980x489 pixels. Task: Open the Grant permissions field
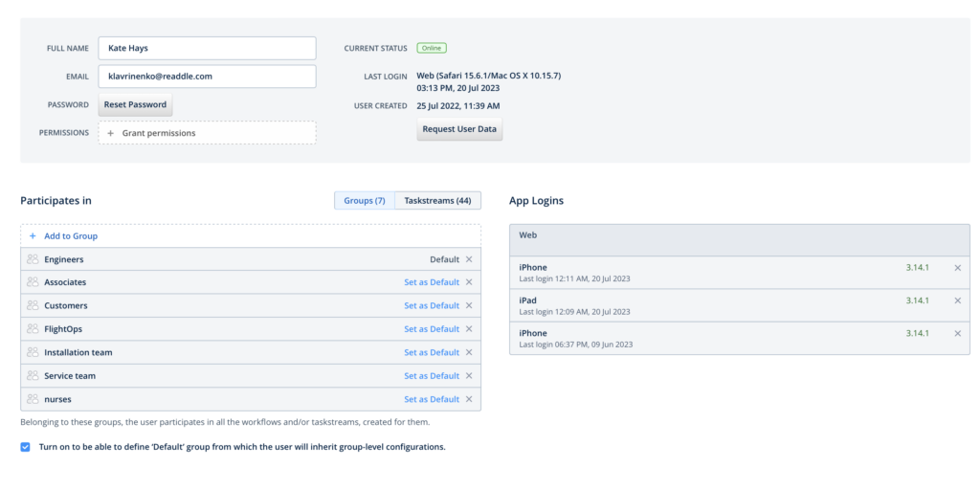[x=207, y=133]
